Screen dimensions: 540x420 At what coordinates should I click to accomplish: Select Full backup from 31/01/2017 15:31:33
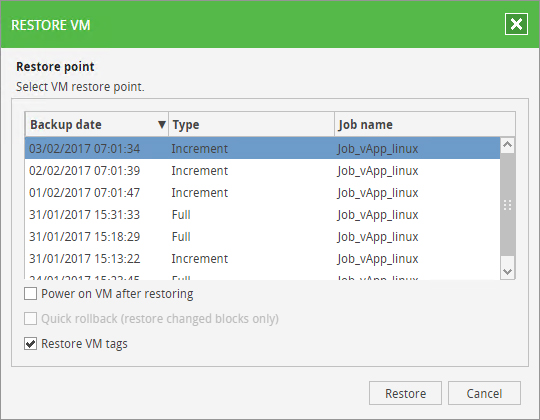click(x=262, y=214)
